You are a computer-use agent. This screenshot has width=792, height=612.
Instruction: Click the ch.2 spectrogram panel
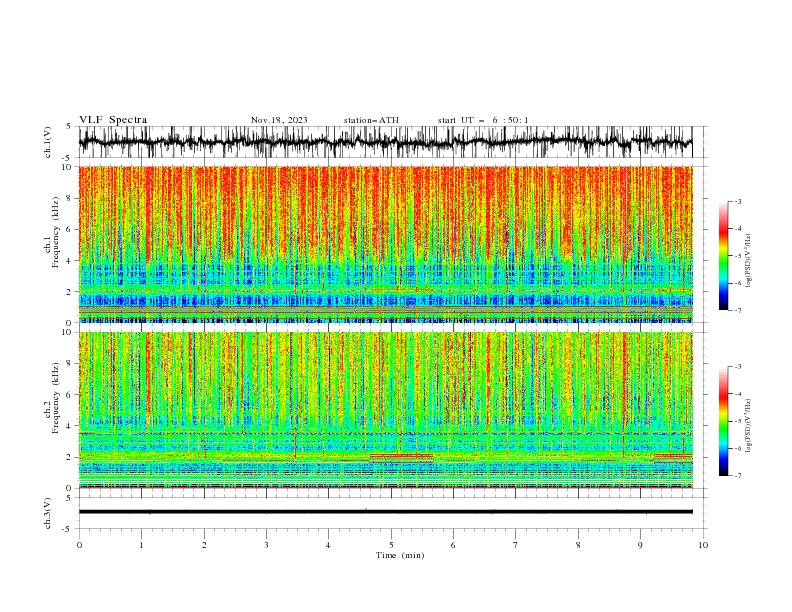click(x=385, y=410)
